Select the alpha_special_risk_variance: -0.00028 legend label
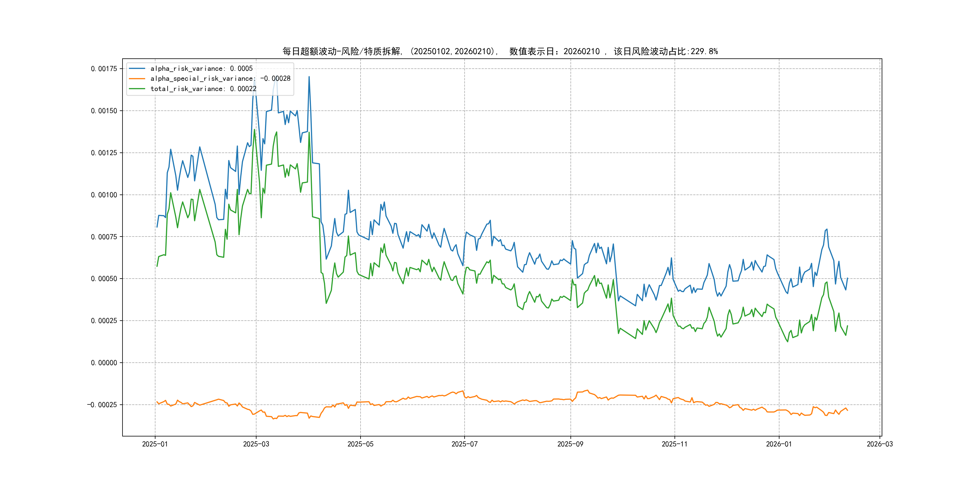This screenshot has height=490, width=980. pos(220,79)
